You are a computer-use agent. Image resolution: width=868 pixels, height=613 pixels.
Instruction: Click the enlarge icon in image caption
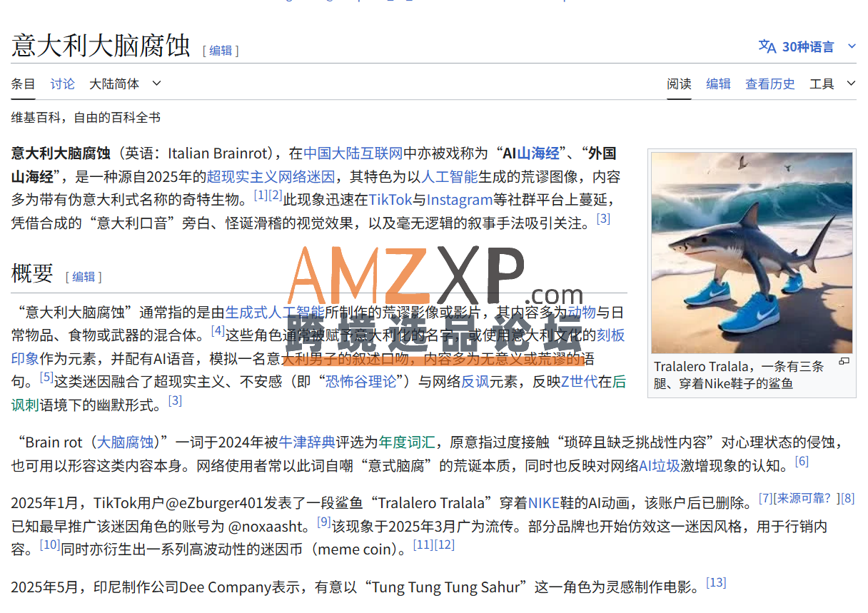[844, 362]
